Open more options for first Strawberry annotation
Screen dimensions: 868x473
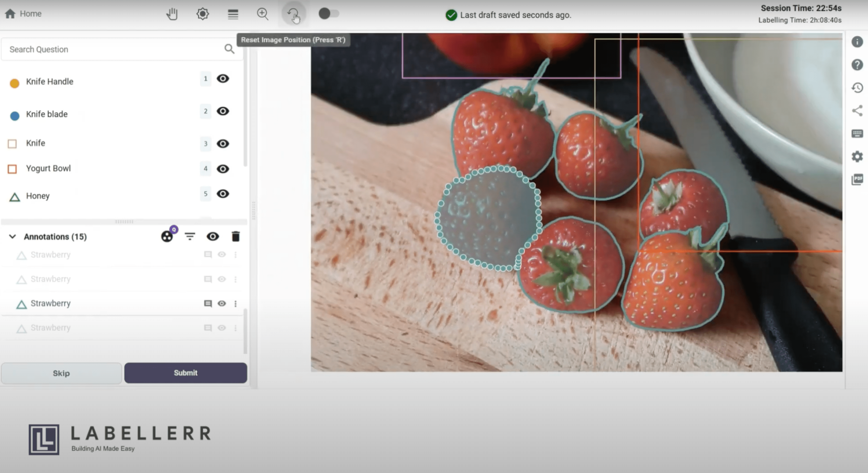coord(236,255)
